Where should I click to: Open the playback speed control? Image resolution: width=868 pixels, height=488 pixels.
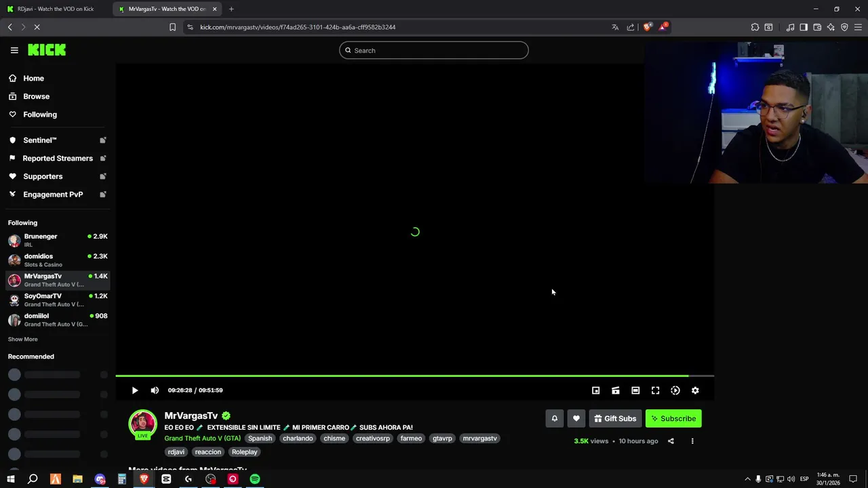click(675, 390)
